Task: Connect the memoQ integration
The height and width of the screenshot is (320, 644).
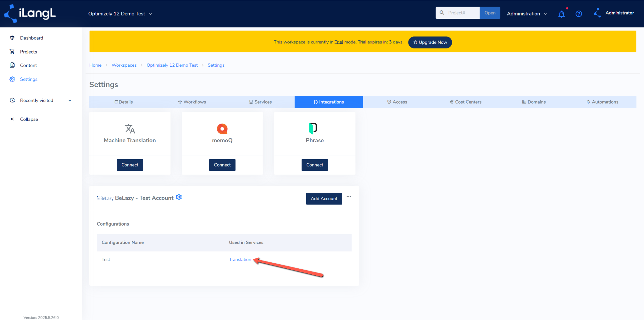Action: [x=222, y=165]
